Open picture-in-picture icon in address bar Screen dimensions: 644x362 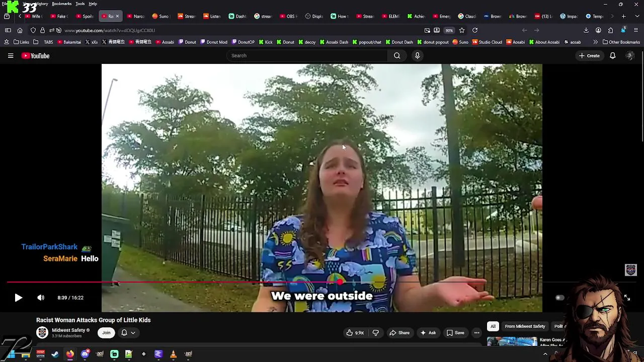click(x=427, y=30)
